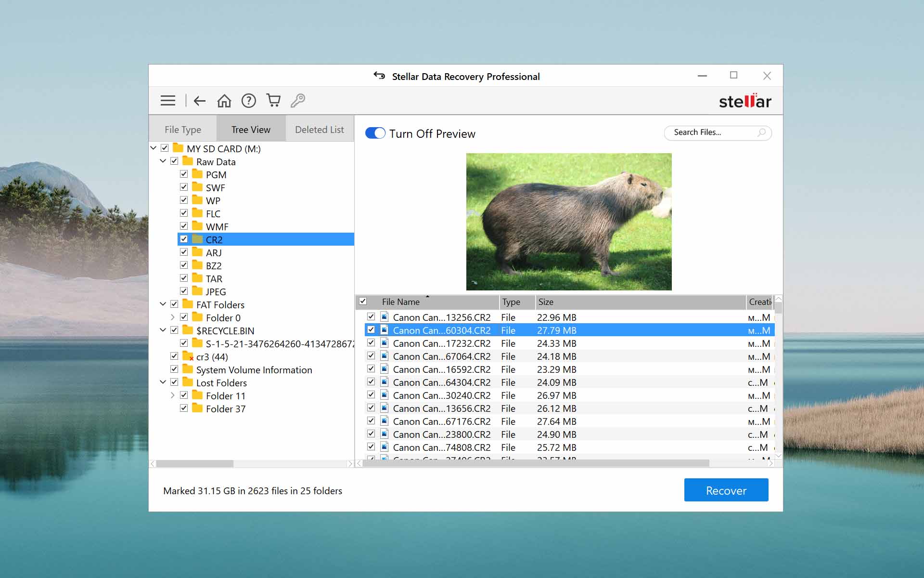Screen dimensions: 924x578
Task: Click the System Volume Information folder icon
Action: pyautogui.click(x=188, y=369)
